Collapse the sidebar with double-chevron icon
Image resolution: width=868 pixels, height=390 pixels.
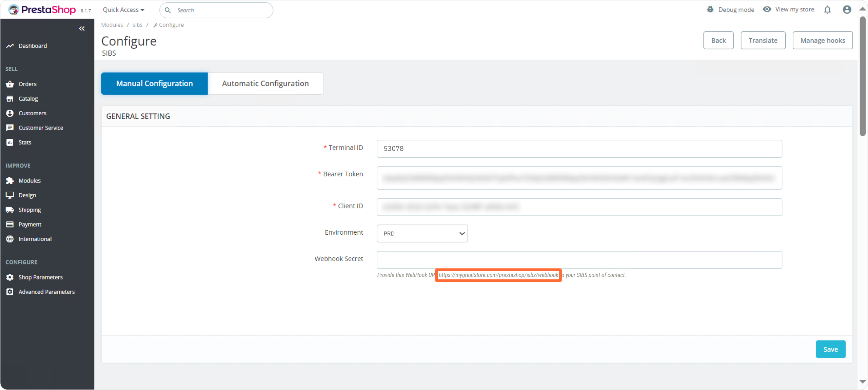82,28
